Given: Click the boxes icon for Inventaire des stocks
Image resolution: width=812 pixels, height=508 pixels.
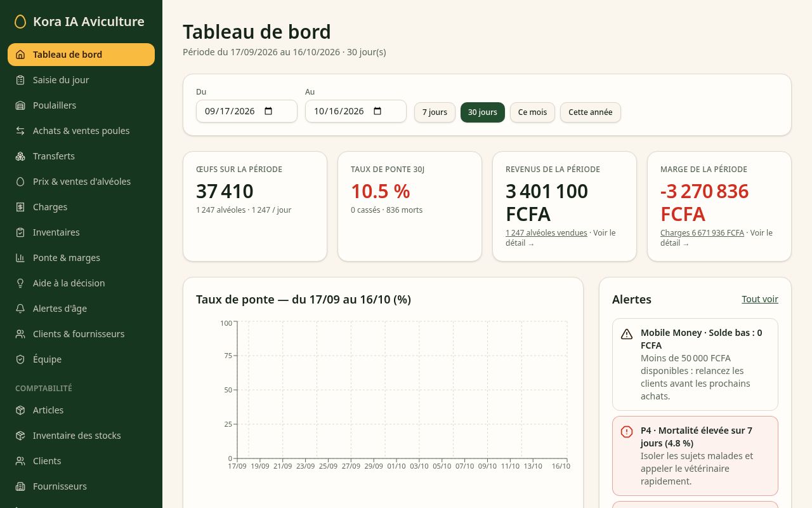Looking at the screenshot, I should tap(20, 436).
